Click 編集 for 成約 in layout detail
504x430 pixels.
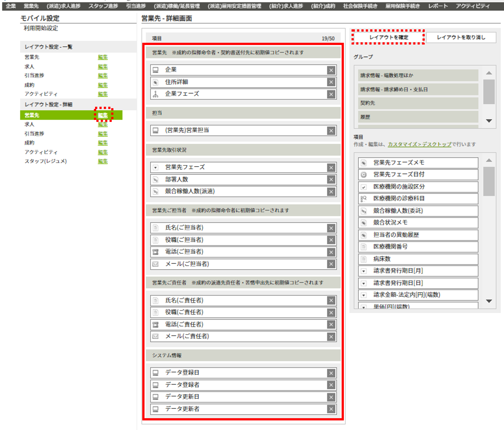(x=103, y=143)
